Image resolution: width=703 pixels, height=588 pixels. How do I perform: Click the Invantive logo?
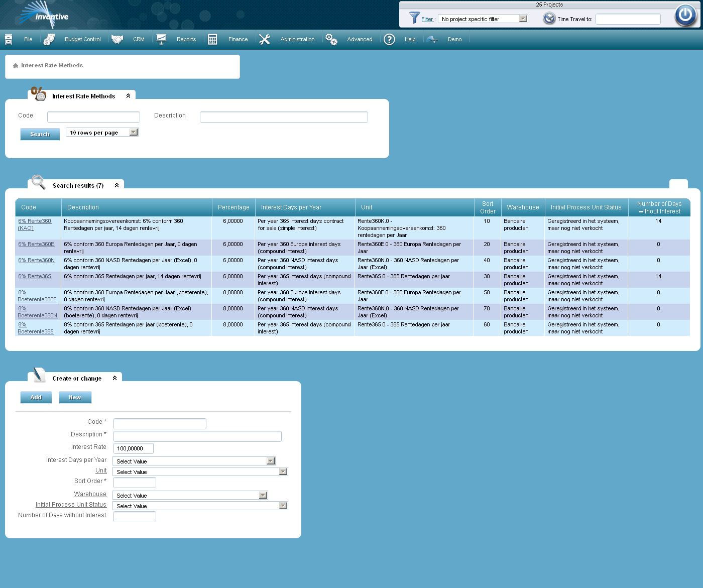click(x=43, y=15)
